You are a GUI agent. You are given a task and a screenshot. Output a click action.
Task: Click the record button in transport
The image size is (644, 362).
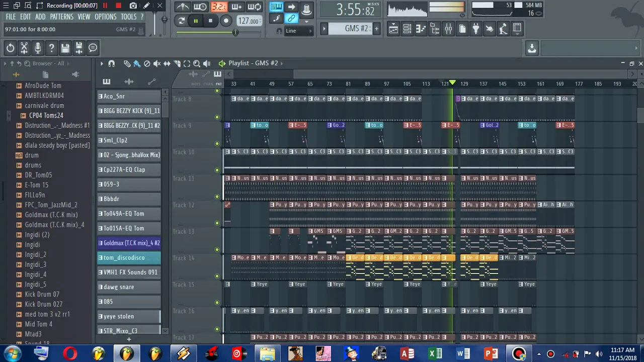pyautogui.click(x=226, y=21)
